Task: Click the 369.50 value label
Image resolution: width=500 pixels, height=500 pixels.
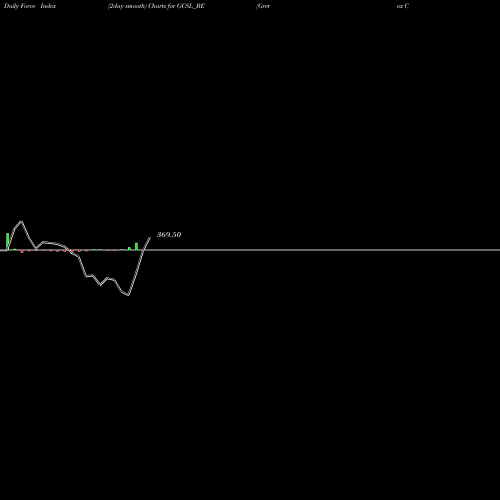Action: pyautogui.click(x=169, y=235)
